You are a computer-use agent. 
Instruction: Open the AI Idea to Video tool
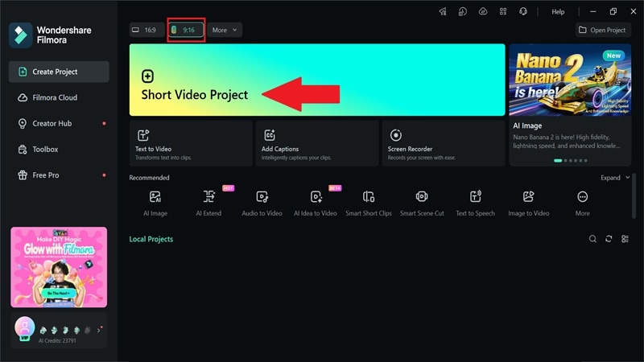[x=316, y=204]
